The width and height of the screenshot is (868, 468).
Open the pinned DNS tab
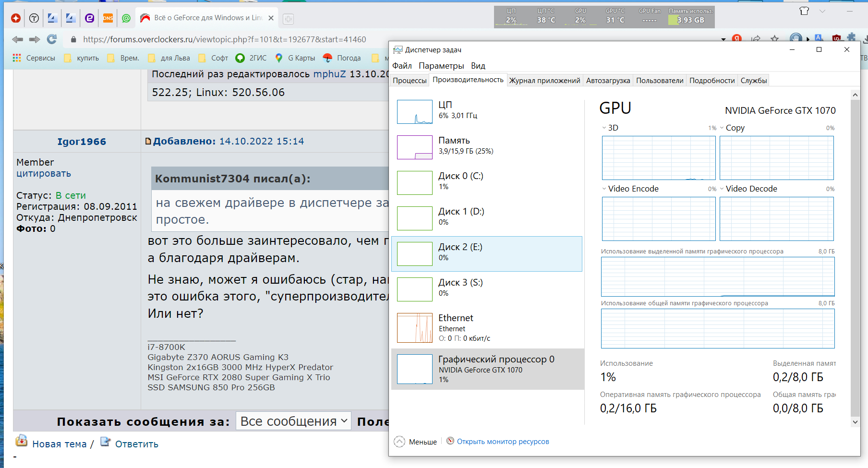tap(108, 18)
